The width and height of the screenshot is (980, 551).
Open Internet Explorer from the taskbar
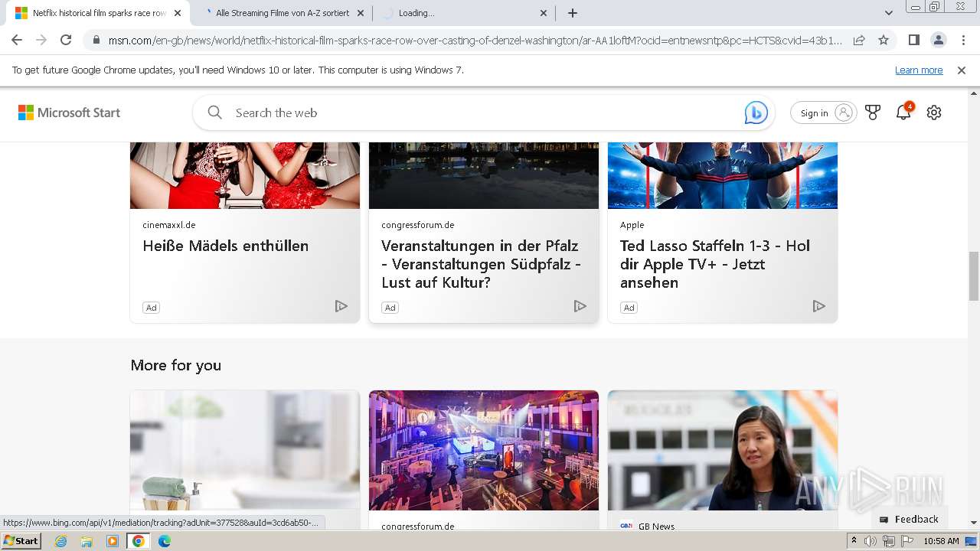point(60,541)
